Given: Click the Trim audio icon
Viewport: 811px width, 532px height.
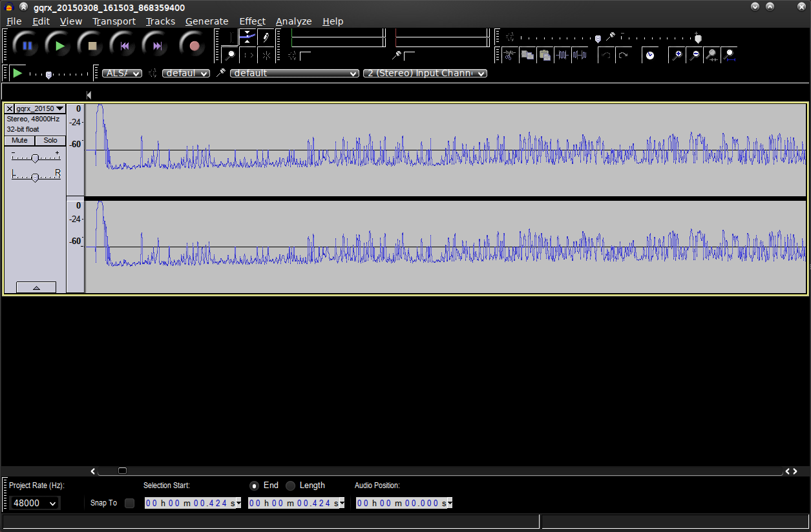Looking at the screenshot, I should (x=562, y=55).
